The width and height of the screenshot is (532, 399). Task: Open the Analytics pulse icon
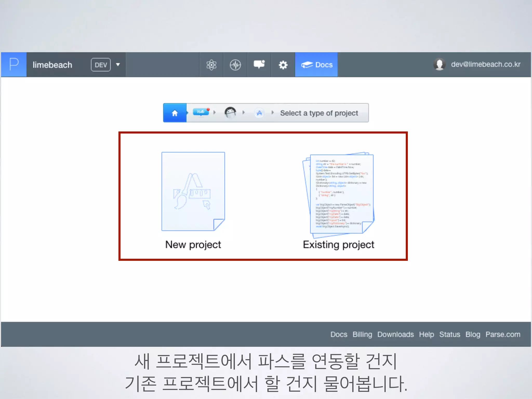click(235, 65)
